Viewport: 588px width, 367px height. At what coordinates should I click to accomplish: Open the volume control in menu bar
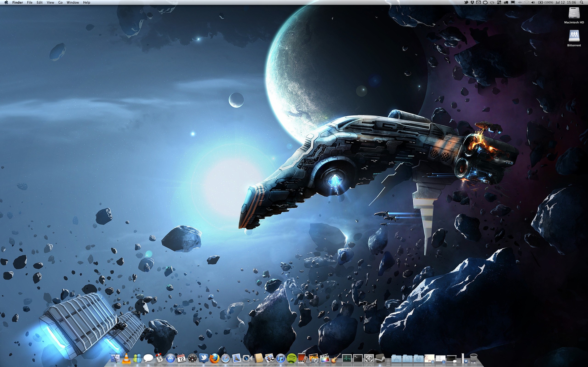533,3
